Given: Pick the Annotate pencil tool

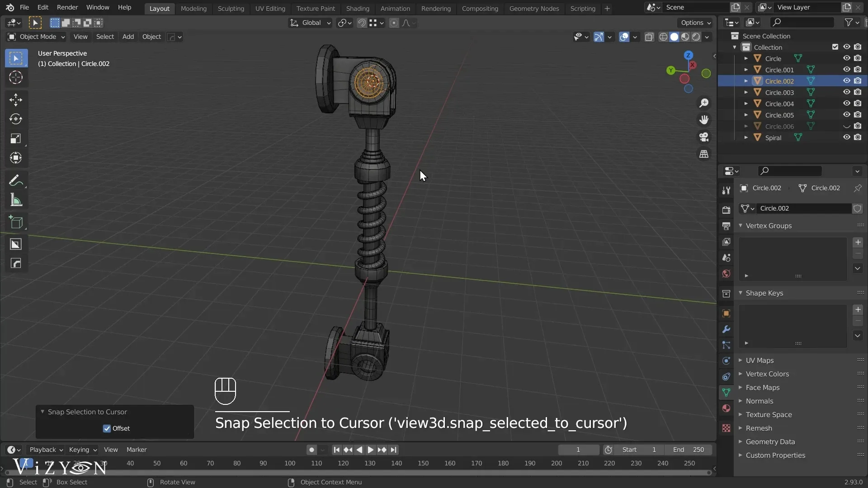Looking at the screenshot, I should [x=16, y=181].
